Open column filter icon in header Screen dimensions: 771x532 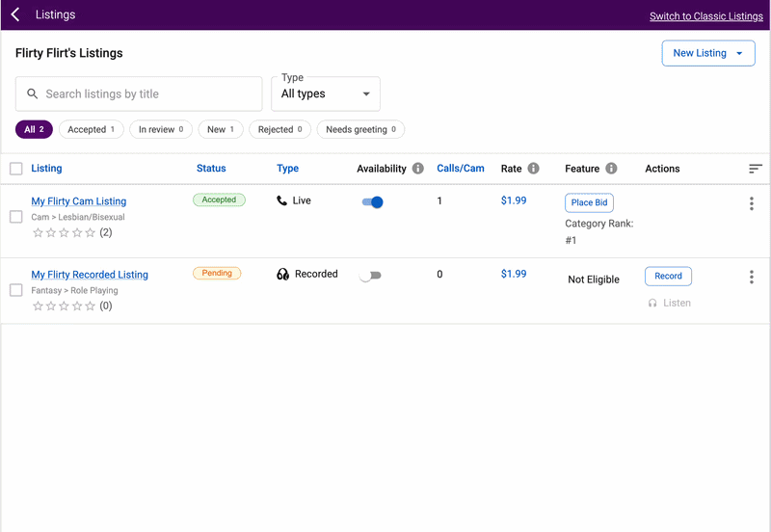756,169
